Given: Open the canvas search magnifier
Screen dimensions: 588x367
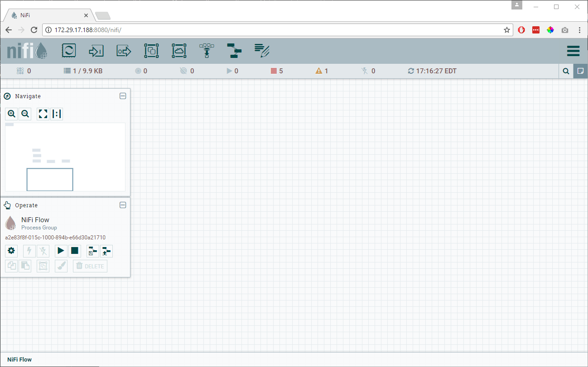Looking at the screenshot, I should [566, 71].
